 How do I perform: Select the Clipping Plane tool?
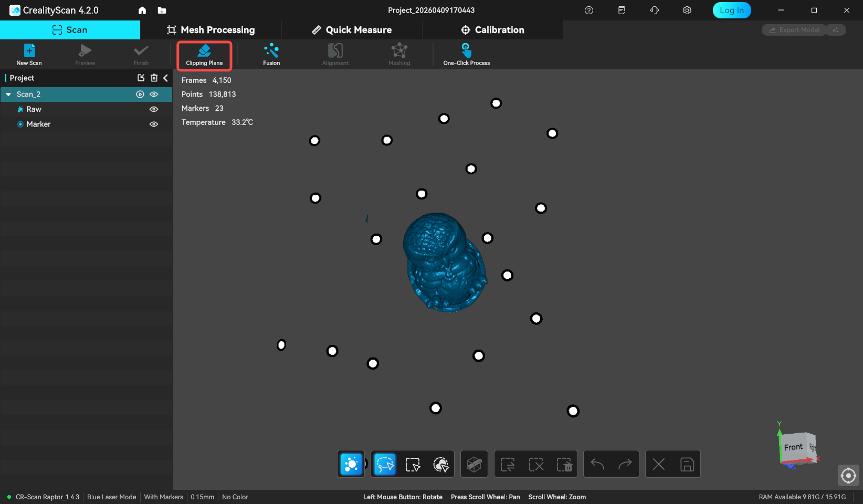click(x=204, y=55)
